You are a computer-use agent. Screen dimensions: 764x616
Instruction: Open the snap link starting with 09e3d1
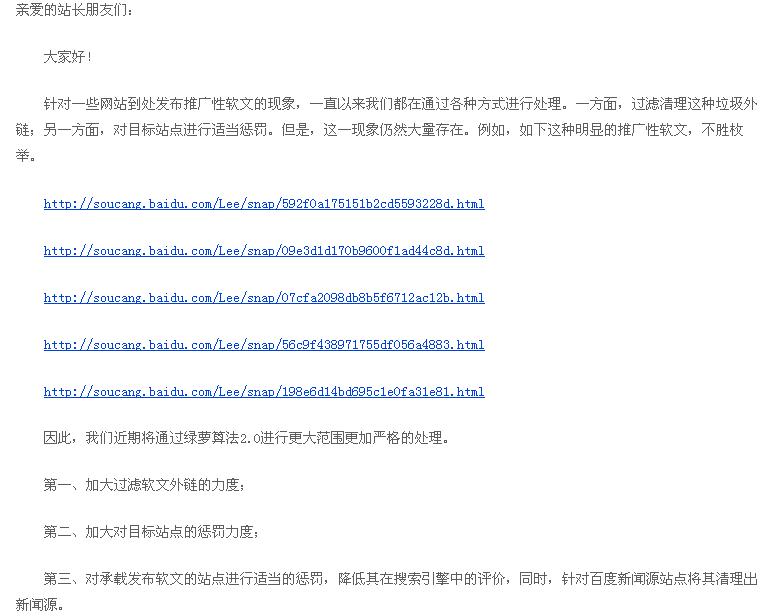pos(264,251)
